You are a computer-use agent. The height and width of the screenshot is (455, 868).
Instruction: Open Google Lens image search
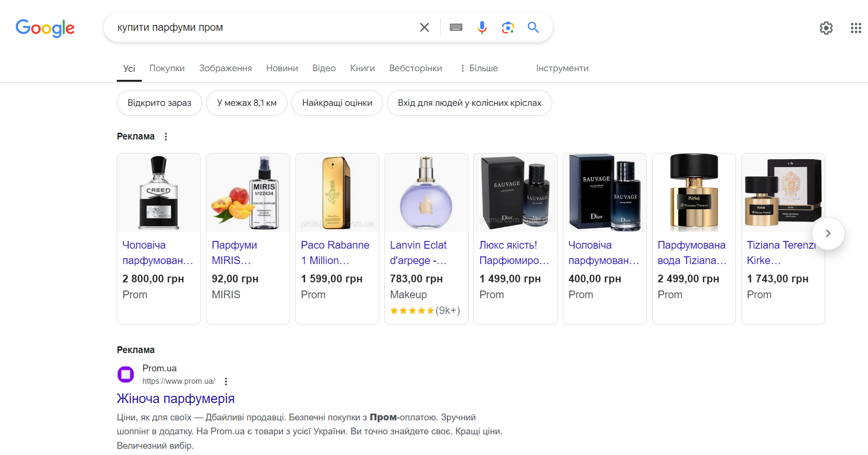click(x=508, y=27)
